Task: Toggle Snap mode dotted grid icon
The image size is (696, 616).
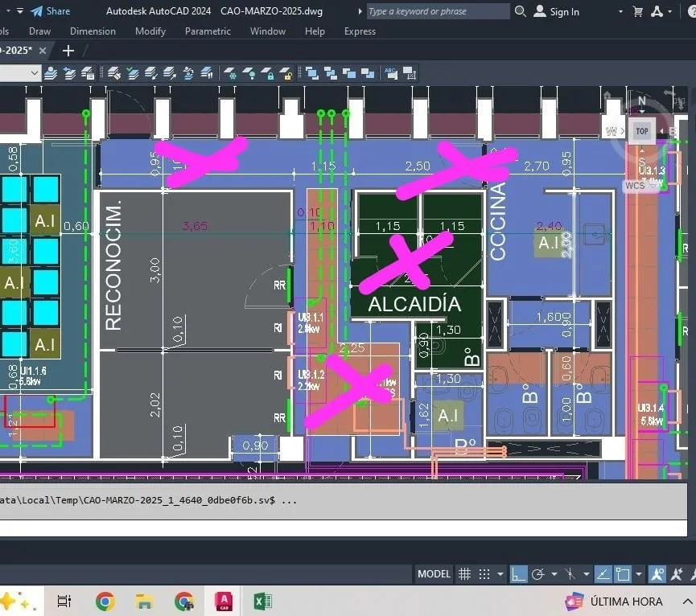Action: click(484, 574)
